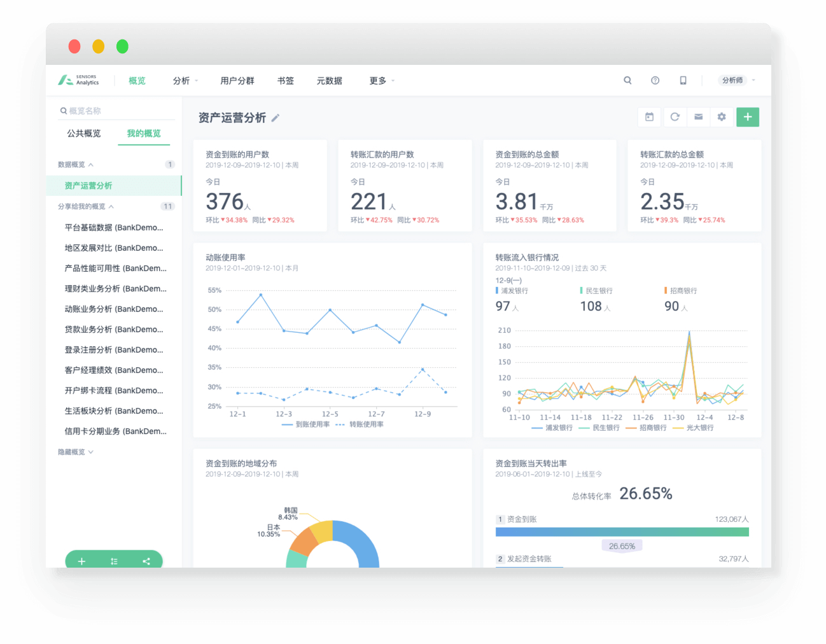The width and height of the screenshot is (826, 644).
Task: Expand the 隐藏概览 section
Action: pyautogui.click(x=76, y=452)
